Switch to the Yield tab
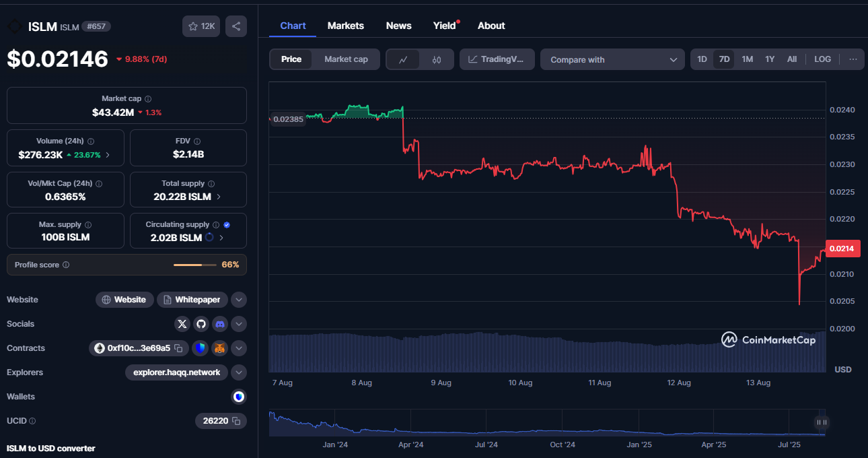Screen dimensions: 868x458 [x=445, y=26]
